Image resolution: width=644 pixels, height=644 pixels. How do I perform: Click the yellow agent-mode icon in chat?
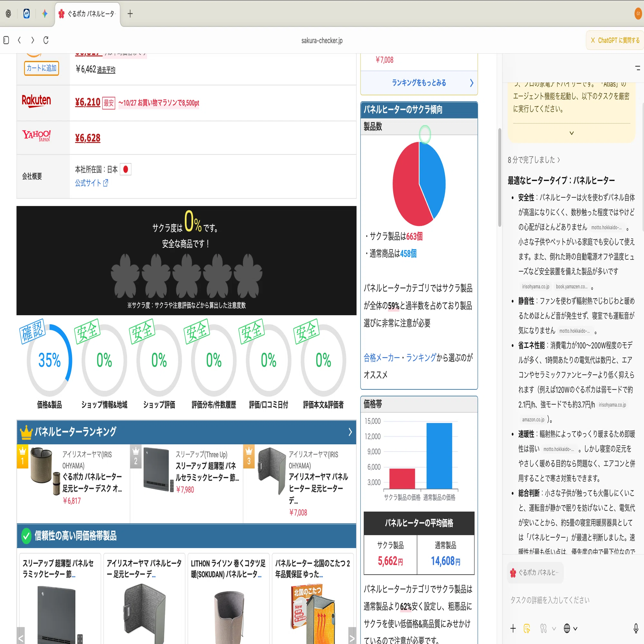pyautogui.click(x=527, y=629)
